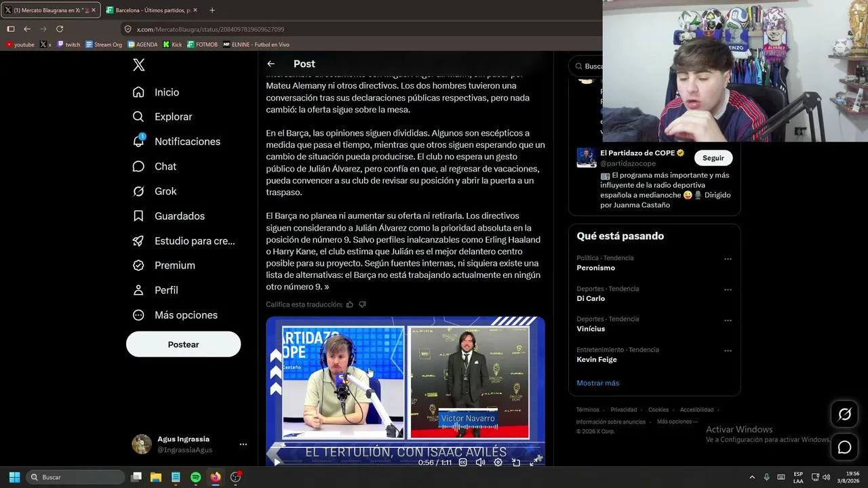Rate the translation with thumbs up
The image size is (868, 488).
click(350, 304)
